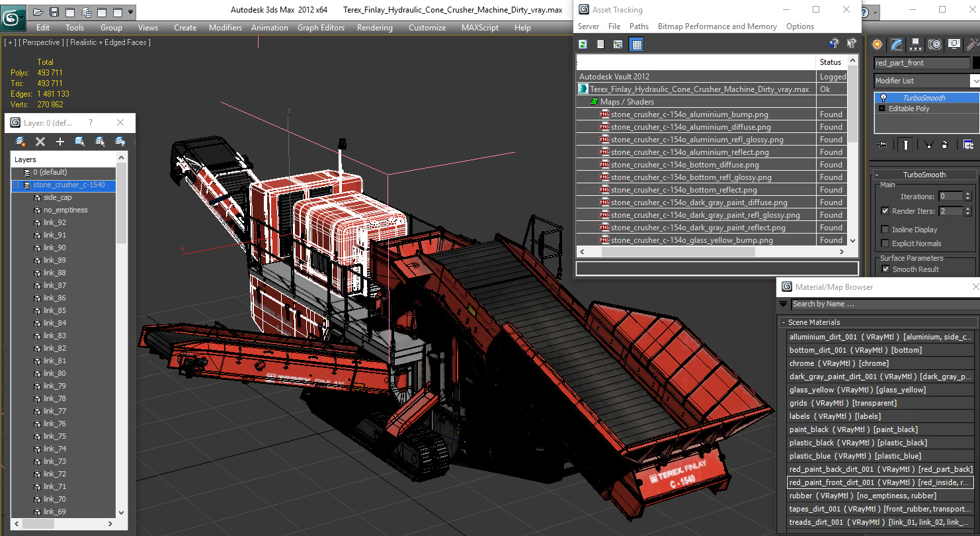The image size is (980, 536).
Task: Click Remove Modifier trash icon
Action: [x=945, y=144]
